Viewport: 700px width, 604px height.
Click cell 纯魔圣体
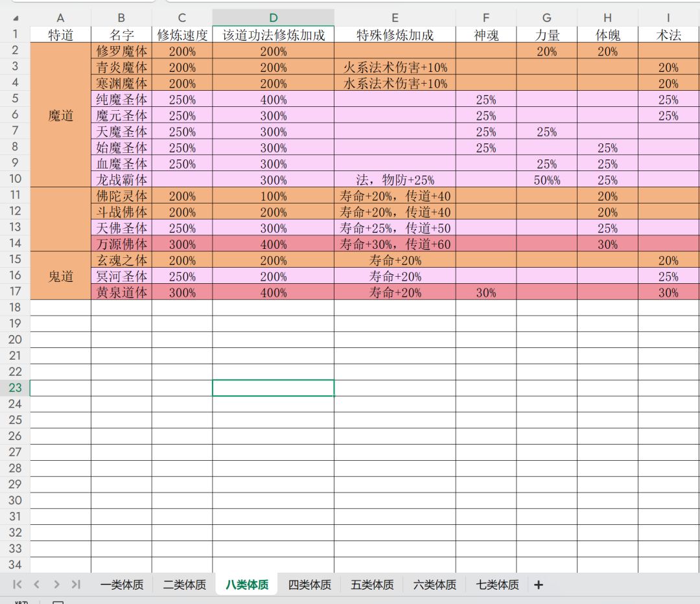tap(121, 99)
